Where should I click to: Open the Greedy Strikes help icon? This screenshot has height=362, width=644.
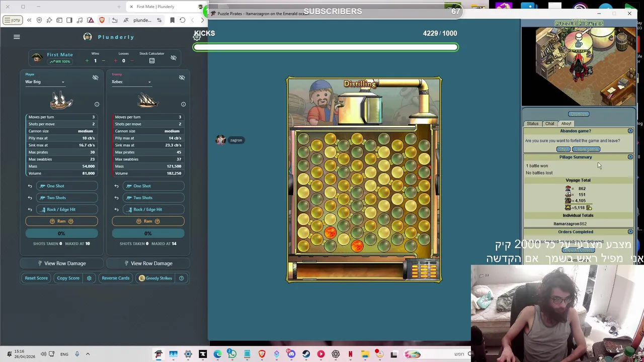[x=181, y=278]
